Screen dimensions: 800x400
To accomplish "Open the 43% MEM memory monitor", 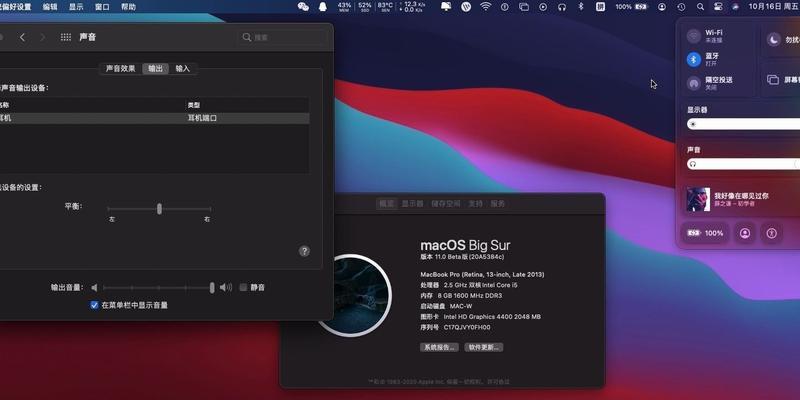I will [344, 7].
